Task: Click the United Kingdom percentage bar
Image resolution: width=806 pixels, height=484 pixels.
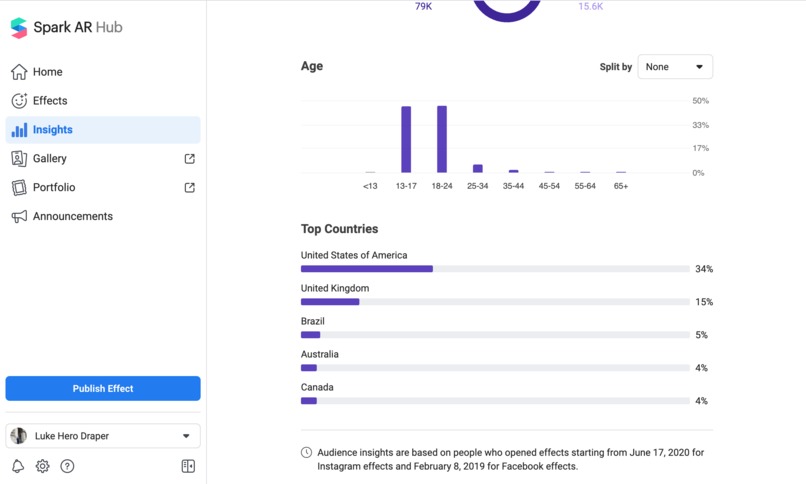Action: [495, 302]
